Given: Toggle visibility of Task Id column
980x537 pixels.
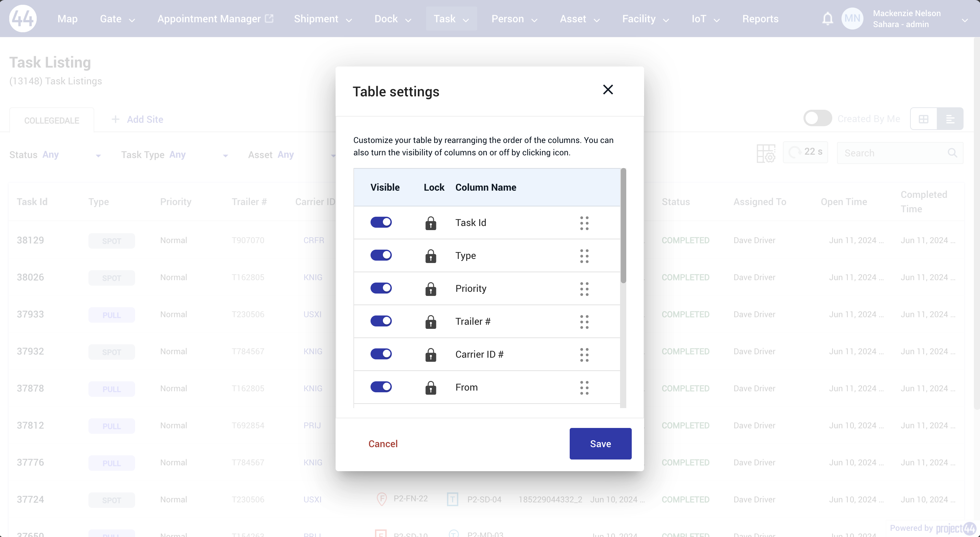Looking at the screenshot, I should point(381,222).
